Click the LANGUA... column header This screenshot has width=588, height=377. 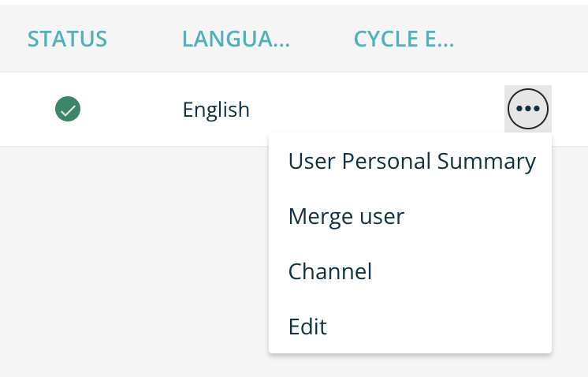[x=236, y=39]
